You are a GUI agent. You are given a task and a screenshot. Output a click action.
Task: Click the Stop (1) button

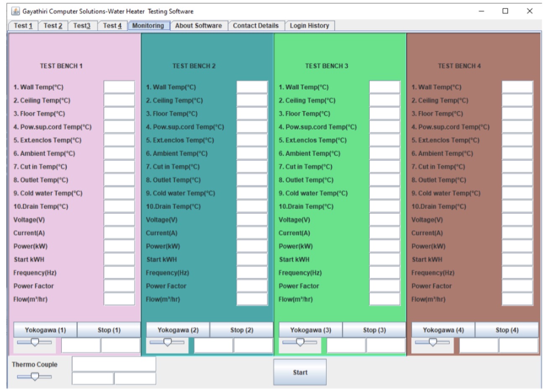(109, 330)
